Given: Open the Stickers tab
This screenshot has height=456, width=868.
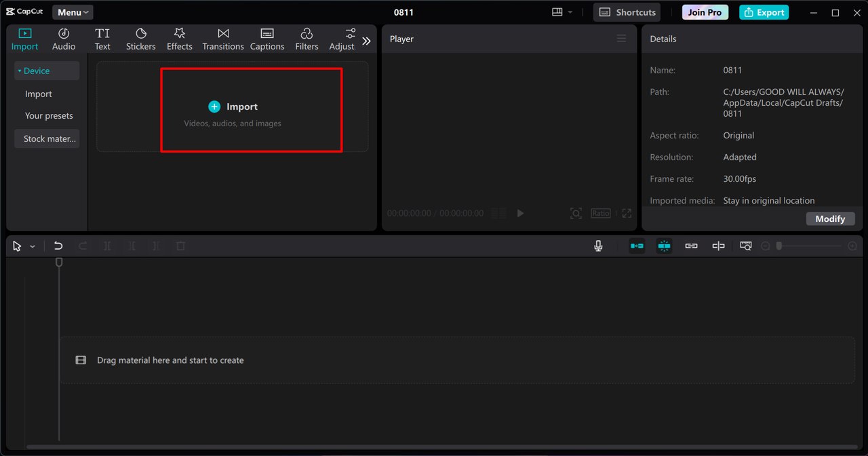Looking at the screenshot, I should pyautogui.click(x=141, y=39).
